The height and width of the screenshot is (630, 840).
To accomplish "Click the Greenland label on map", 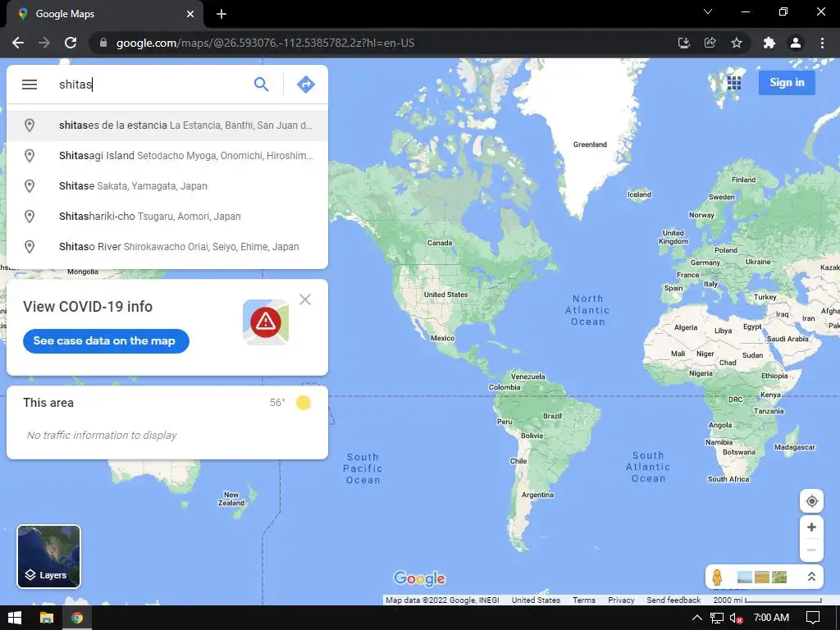I will coord(590,144).
